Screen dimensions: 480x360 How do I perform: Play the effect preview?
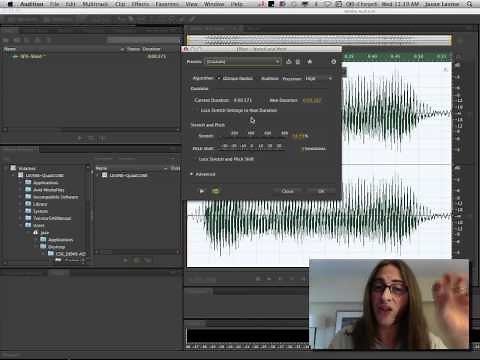click(202, 191)
